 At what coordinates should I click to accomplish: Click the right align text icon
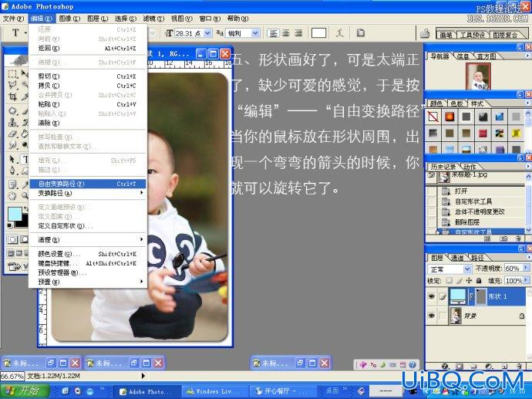(x=298, y=33)
